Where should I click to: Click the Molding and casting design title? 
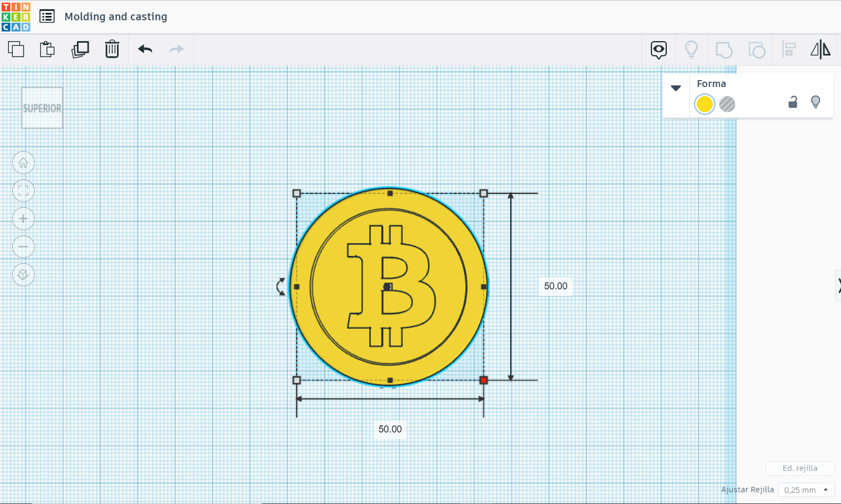click(116, 17)
